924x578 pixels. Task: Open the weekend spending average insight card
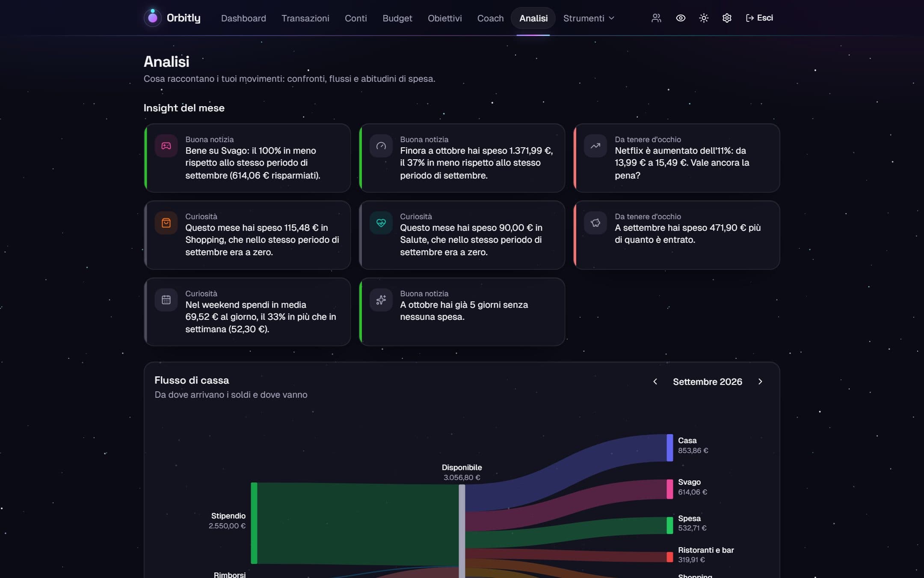coord(247,312)
